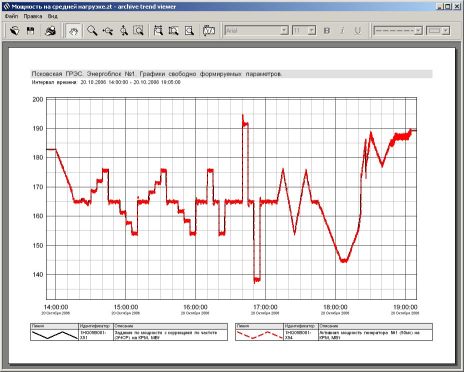
Task: Click the first chart grid settings icon
Action: pyautogui.click(x=158, y=31)
